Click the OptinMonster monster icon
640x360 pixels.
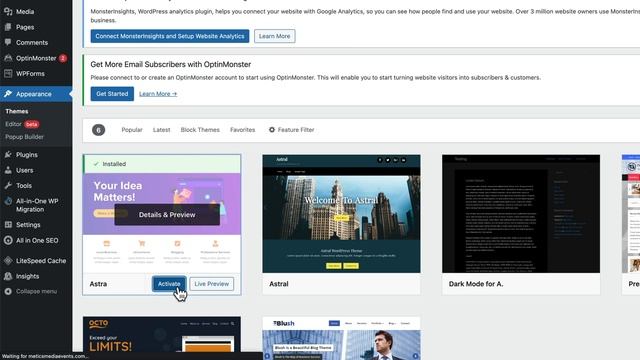coord(8,58)
